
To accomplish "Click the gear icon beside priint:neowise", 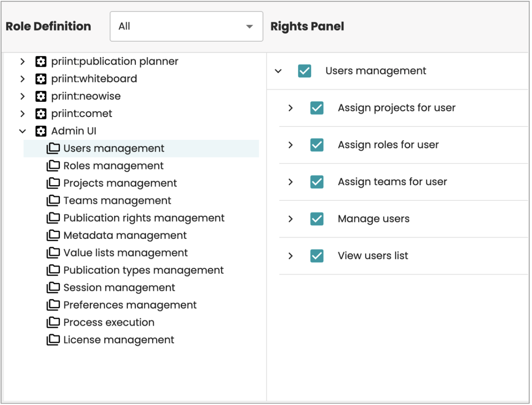I will click(41, 96).
